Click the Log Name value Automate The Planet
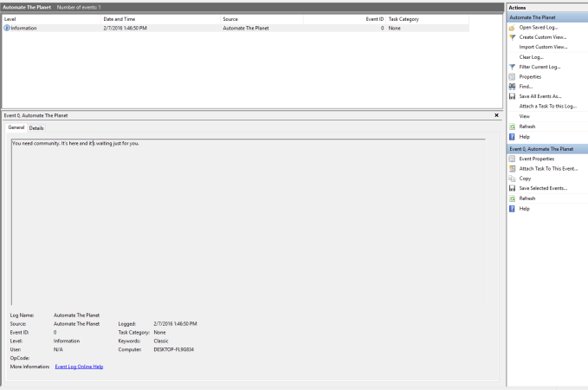The image size is (588, 390). coord(76,315)
